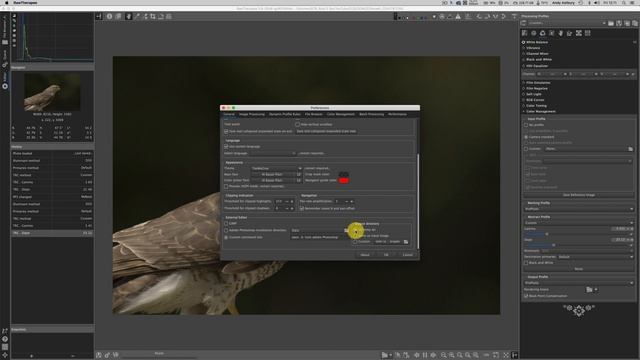Select the crop tool in editor toolbar
This screenshot has width=640, height=360.
(153, 16)
